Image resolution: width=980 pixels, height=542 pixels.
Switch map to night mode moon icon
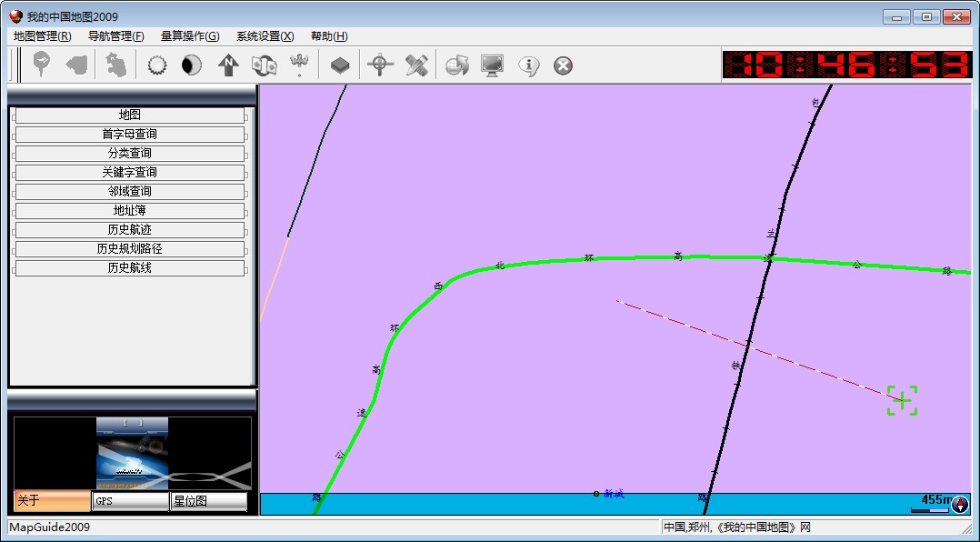[x=192, y=65]
